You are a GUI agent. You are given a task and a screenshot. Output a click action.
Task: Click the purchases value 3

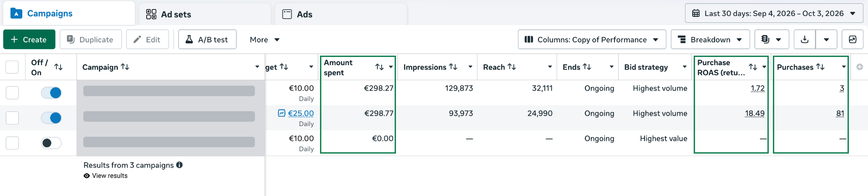(842, 88)
